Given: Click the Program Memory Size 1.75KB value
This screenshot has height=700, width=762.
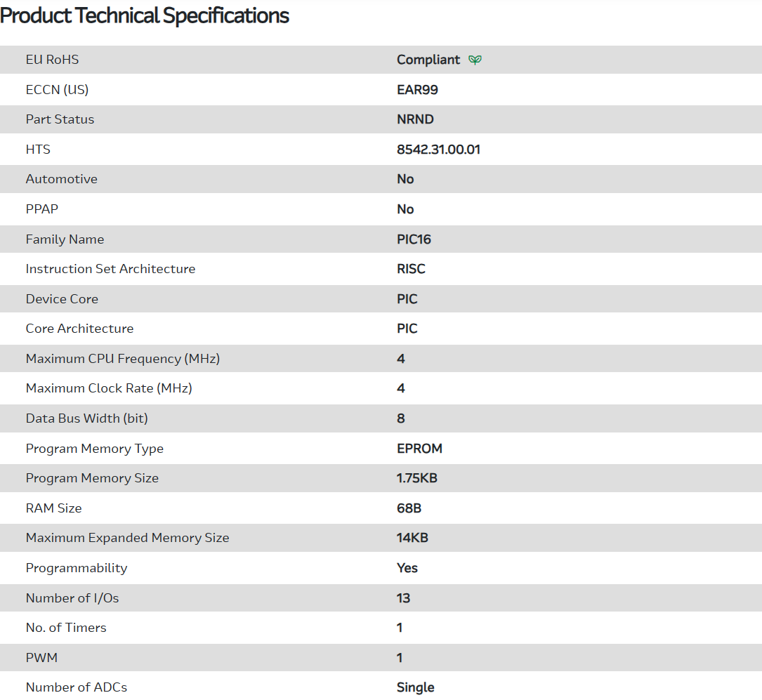Looking at the screenshot, I should coord(417,478).
